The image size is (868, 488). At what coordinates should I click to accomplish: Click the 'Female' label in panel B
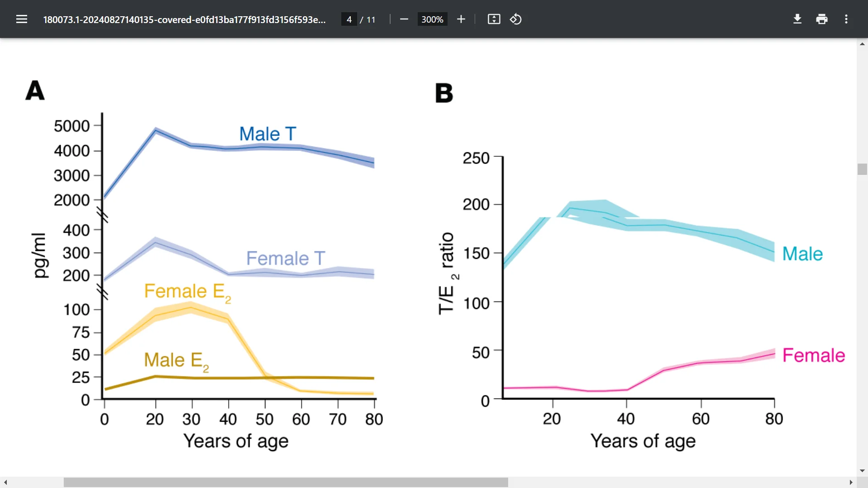click(814, 355)
